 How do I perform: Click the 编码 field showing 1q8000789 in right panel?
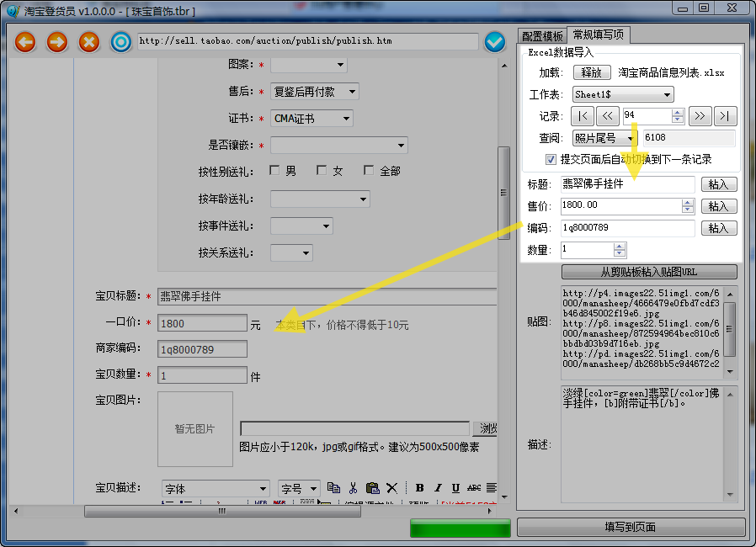[627, 228]
